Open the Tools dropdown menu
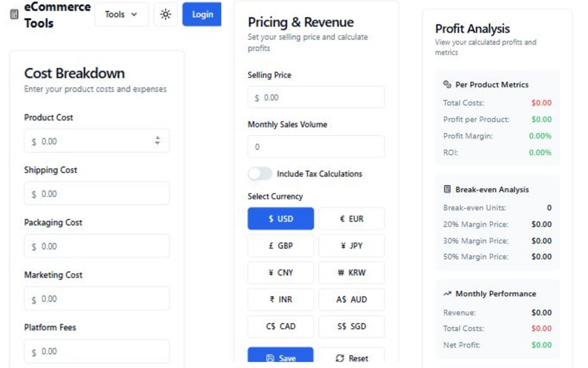The image size is (588, 368). point(121,14)
